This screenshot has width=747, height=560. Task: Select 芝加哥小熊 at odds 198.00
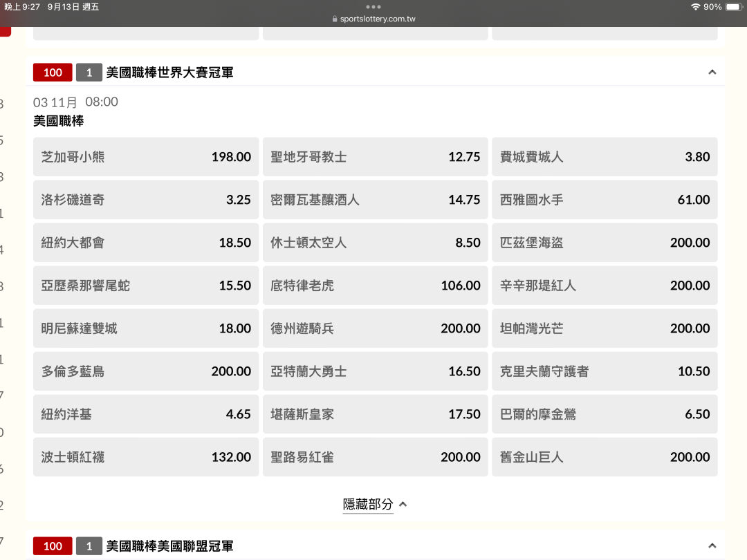146,157
